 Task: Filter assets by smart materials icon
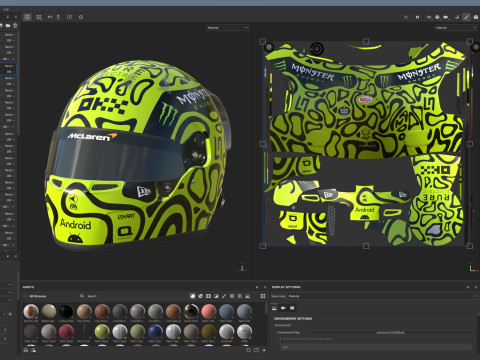[200, 296]
